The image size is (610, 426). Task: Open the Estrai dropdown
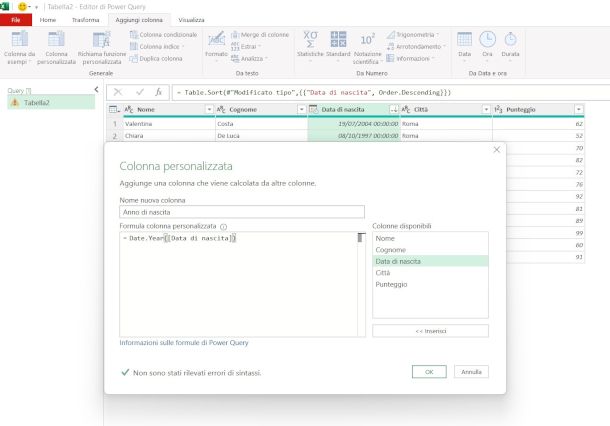point(246,46)
